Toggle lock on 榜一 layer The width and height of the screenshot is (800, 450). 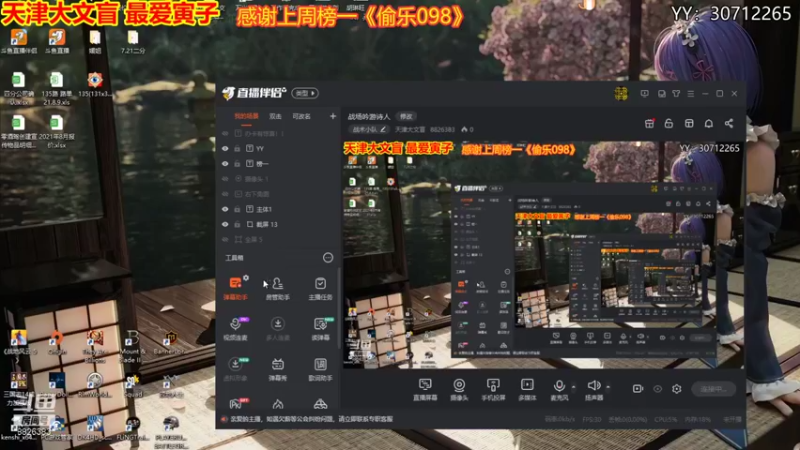237,164
